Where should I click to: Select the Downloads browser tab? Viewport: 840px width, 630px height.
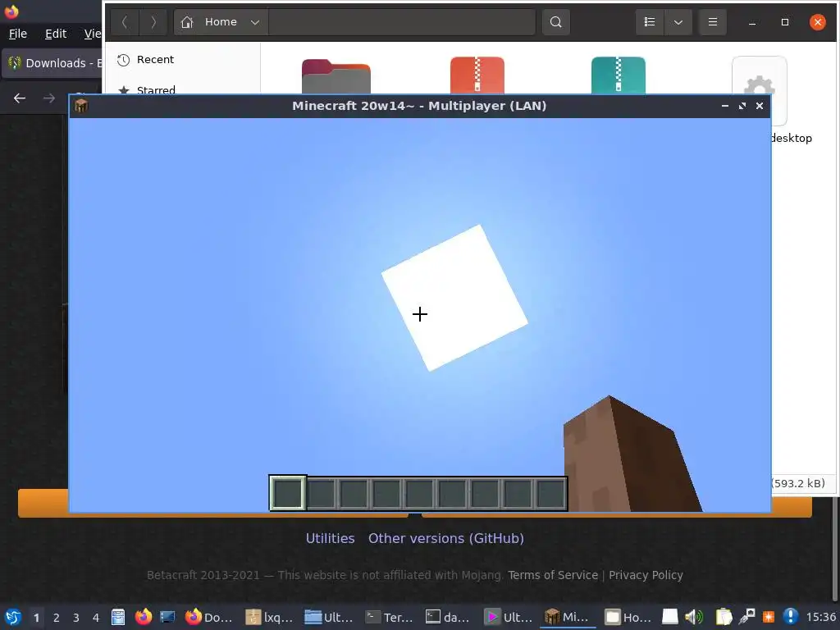52,63
